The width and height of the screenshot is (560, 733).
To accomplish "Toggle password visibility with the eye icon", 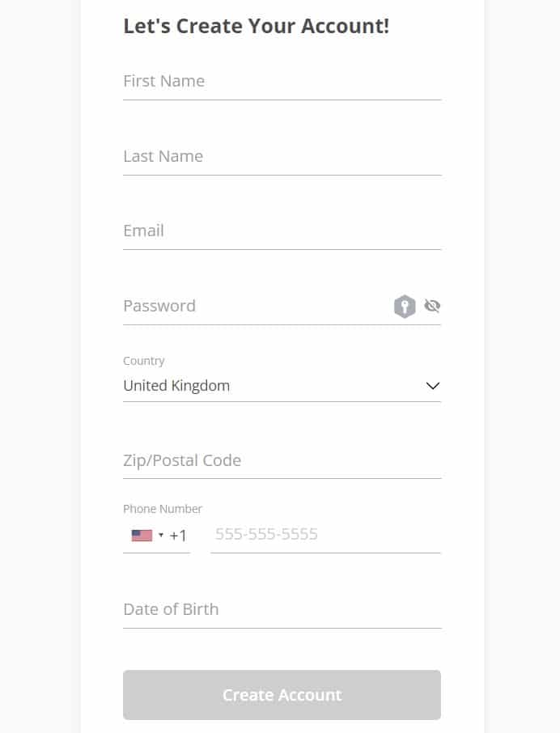I will (x=432, y=306).
